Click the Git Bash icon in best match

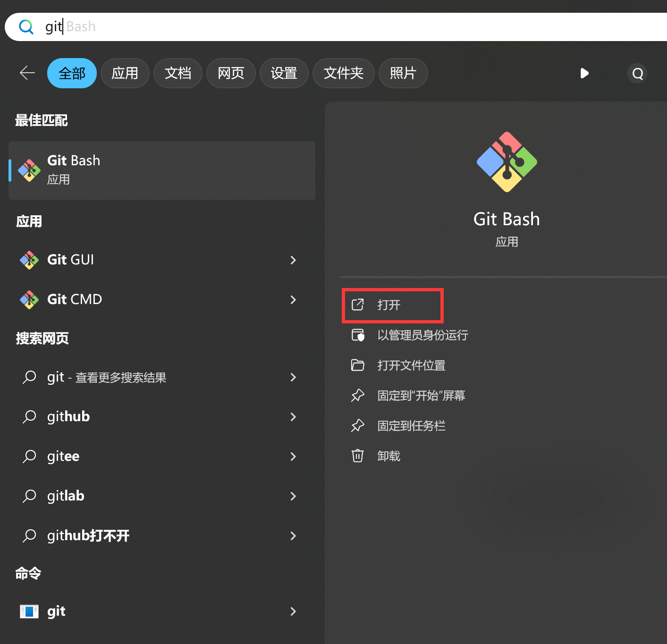pyautogui.click(x=29, y=170)
